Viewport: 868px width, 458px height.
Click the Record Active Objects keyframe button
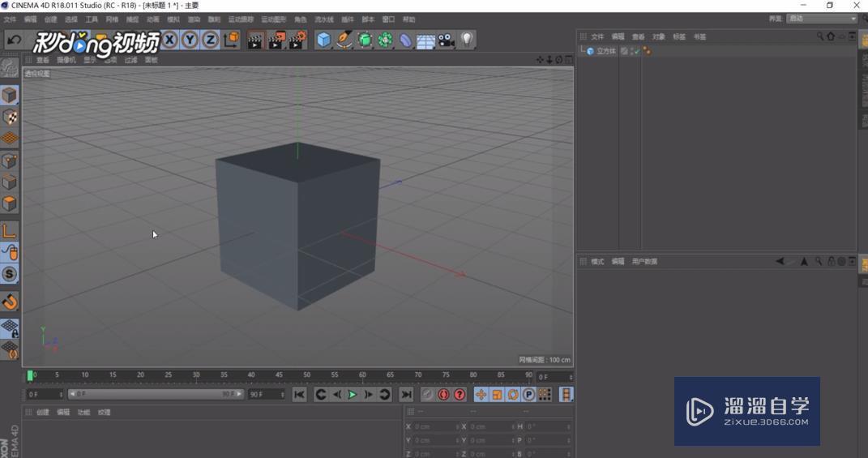click(427, 395)
